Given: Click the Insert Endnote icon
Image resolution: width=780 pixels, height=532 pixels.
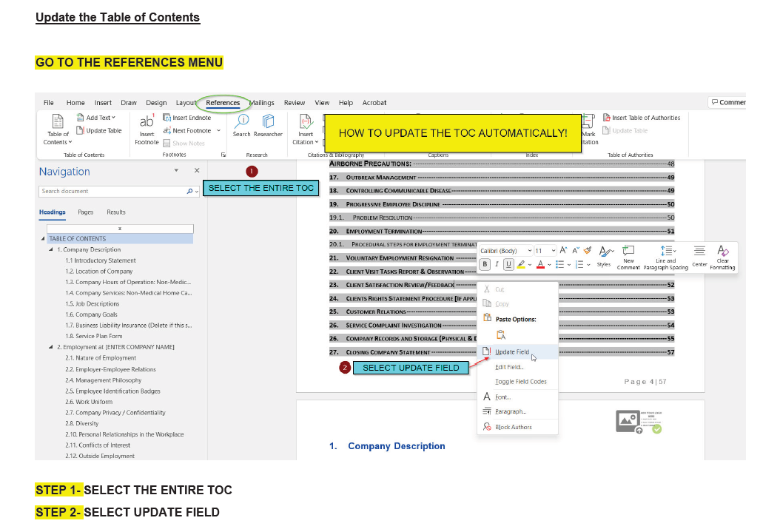Looking at the screenshot, I should (167, 118).
